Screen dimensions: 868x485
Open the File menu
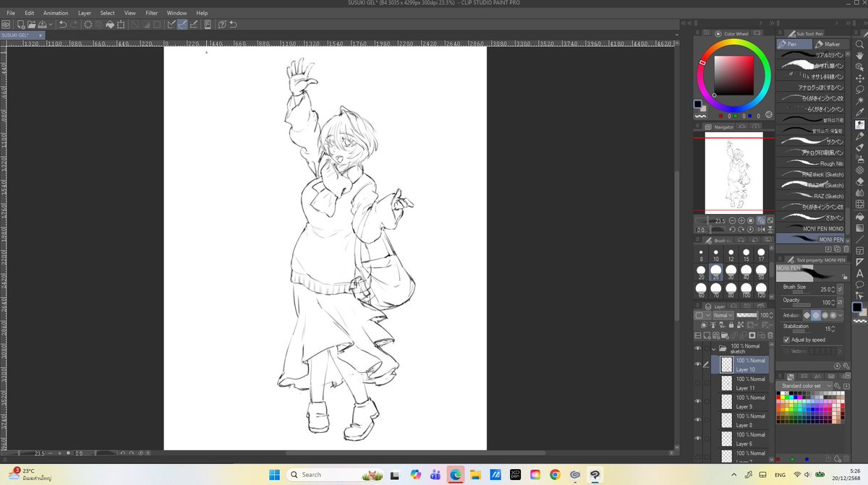[x=11, y=13]
